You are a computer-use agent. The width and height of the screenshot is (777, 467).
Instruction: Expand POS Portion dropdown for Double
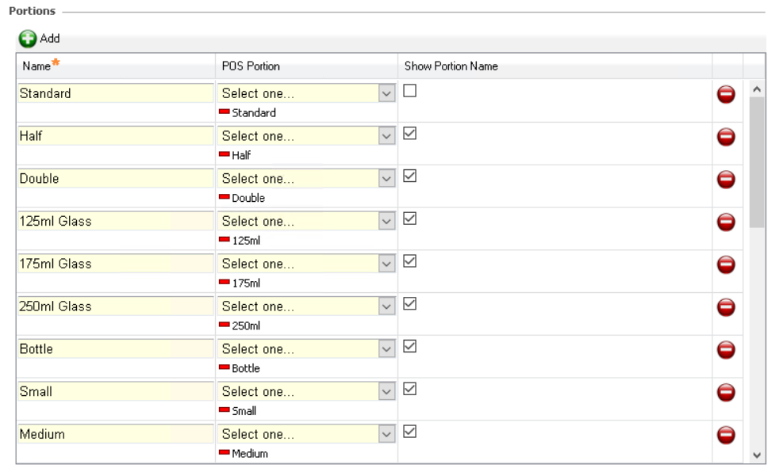[x=387, y=179]
